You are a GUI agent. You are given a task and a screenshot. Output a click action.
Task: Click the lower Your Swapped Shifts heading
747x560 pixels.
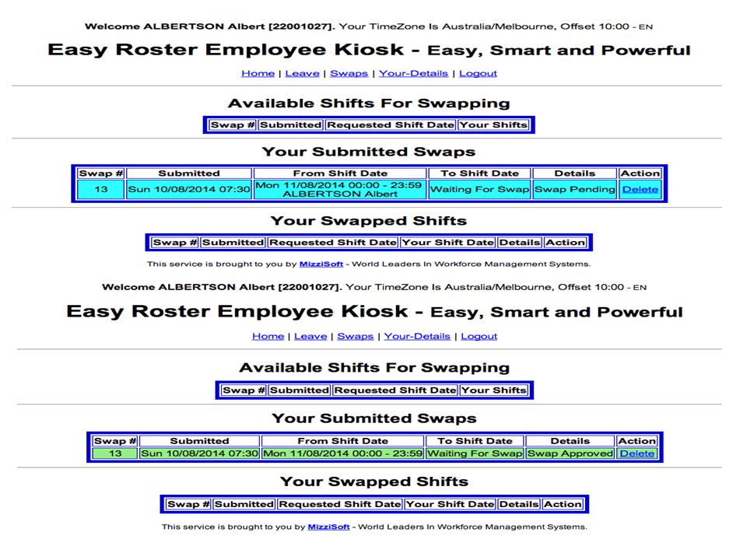374,481
